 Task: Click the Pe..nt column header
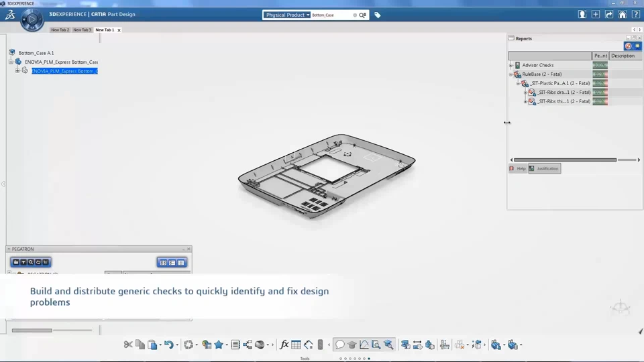[600, 56]
